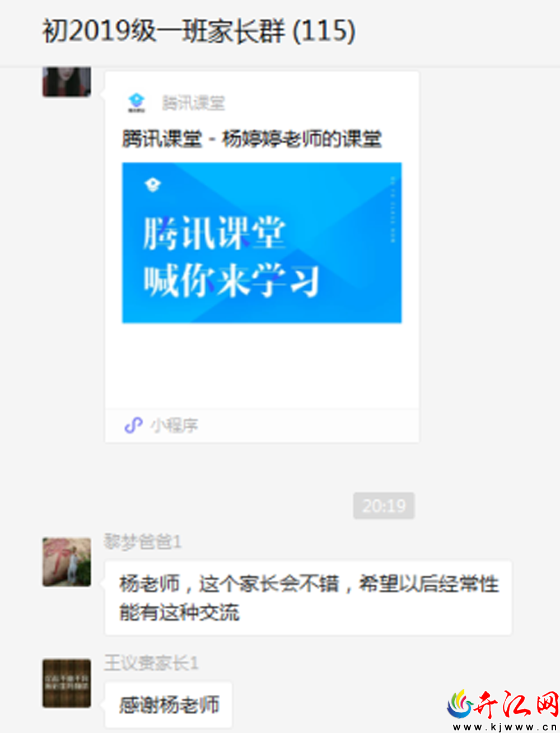Click the 20:19 timestamp label
The width and height of the screenshot is (560, 733).
[x=384, y=506]
